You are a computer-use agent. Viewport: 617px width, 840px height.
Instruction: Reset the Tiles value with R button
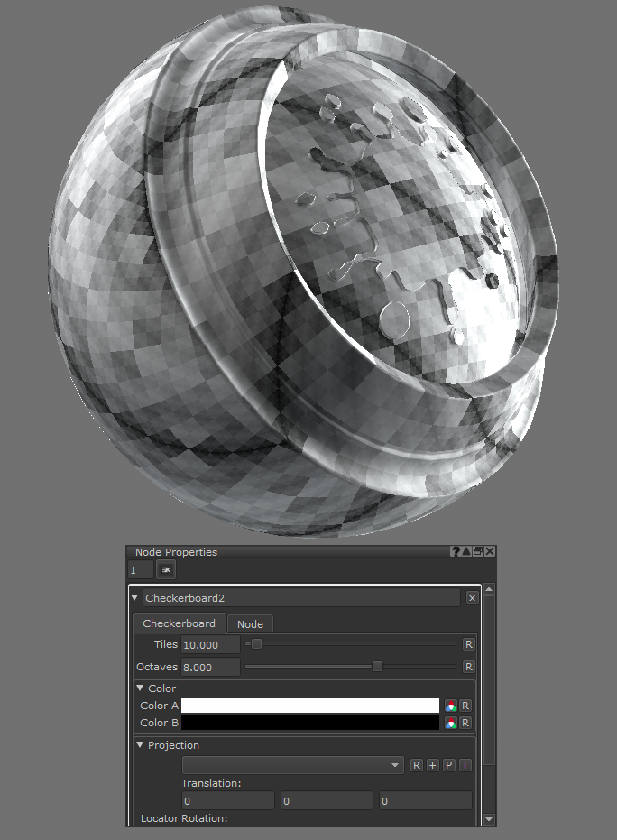click(x=468, y=644)
